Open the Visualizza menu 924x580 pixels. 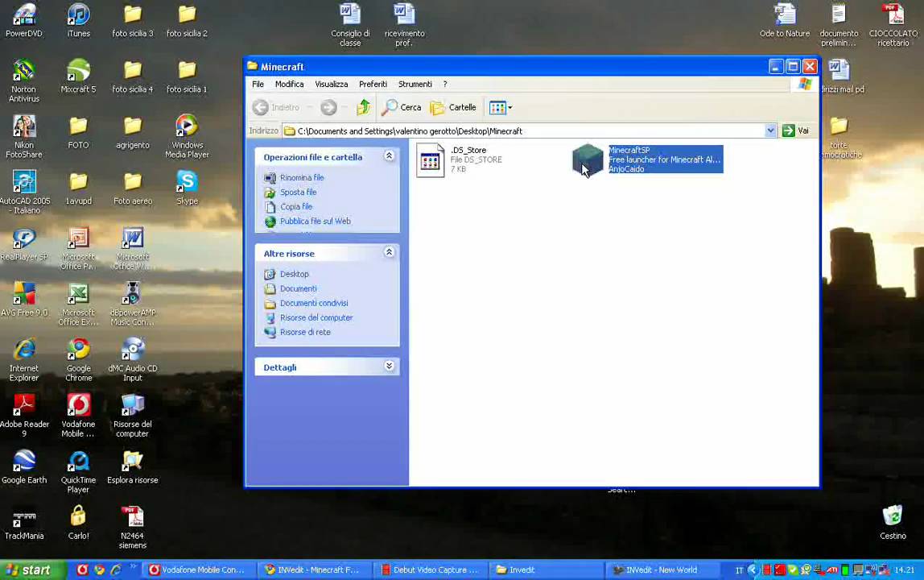tap(331, 84)
